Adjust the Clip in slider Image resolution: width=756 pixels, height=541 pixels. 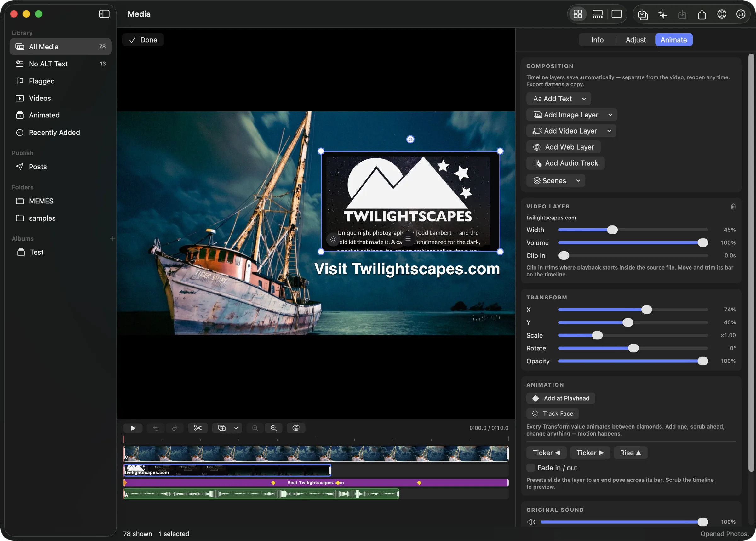point(633,255)
